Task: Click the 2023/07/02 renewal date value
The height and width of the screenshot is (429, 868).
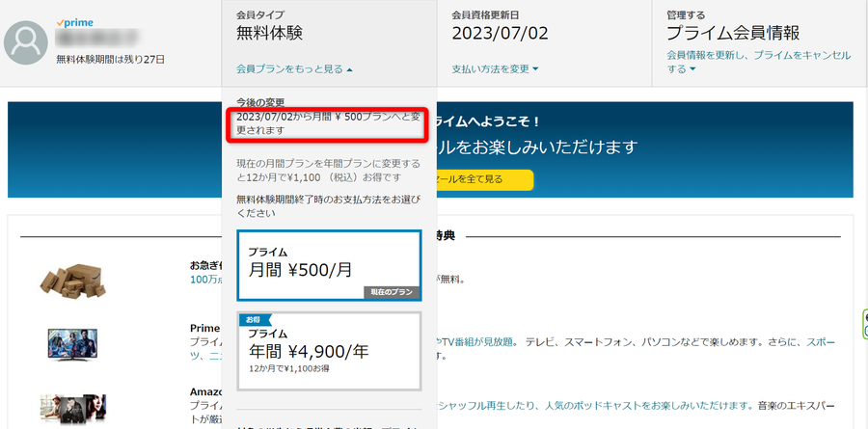Action: tap(500, 34)
